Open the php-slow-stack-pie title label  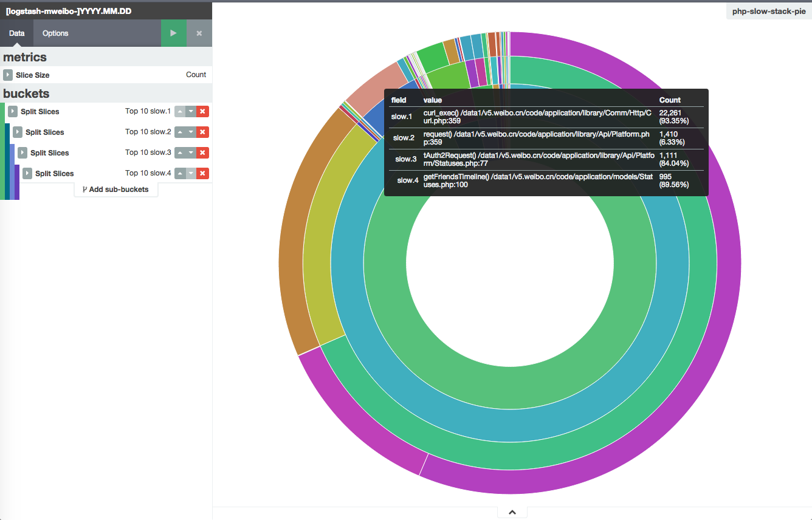pos(769,12)
